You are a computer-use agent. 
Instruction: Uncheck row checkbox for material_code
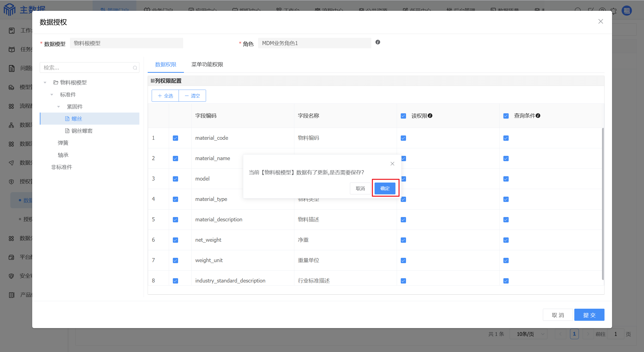pos(175,138)
